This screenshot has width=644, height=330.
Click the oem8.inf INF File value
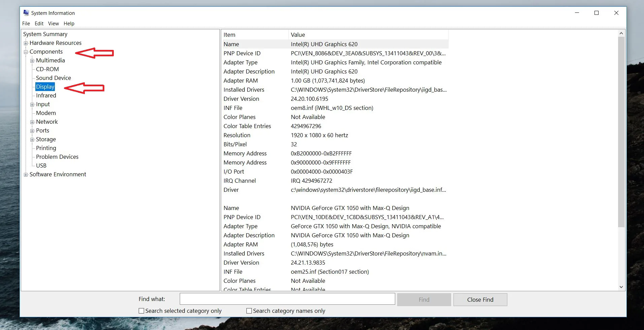[x=332, y=108]
